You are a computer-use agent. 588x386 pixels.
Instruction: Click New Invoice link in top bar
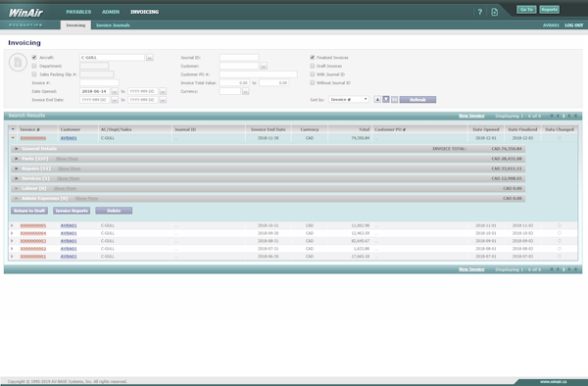(471, 116)
